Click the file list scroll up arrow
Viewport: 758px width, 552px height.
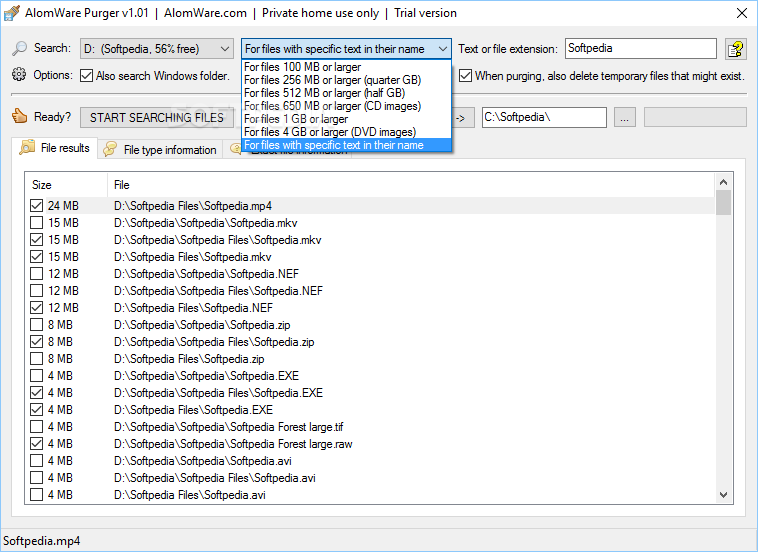coord(723,182)
